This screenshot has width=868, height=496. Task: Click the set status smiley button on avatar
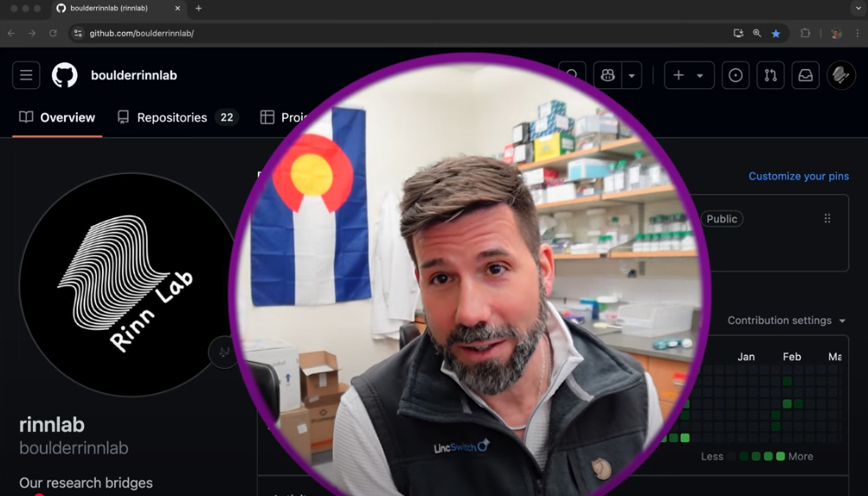point(223,352)
